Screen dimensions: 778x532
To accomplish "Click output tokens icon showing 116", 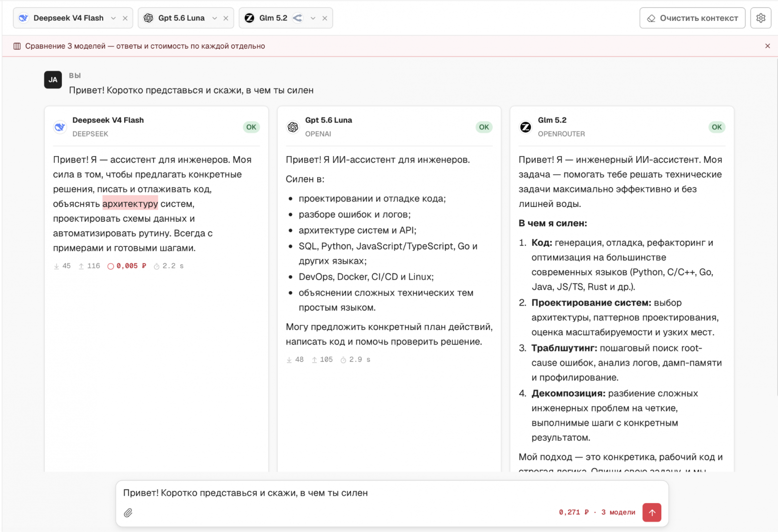I will pos(81,266).
